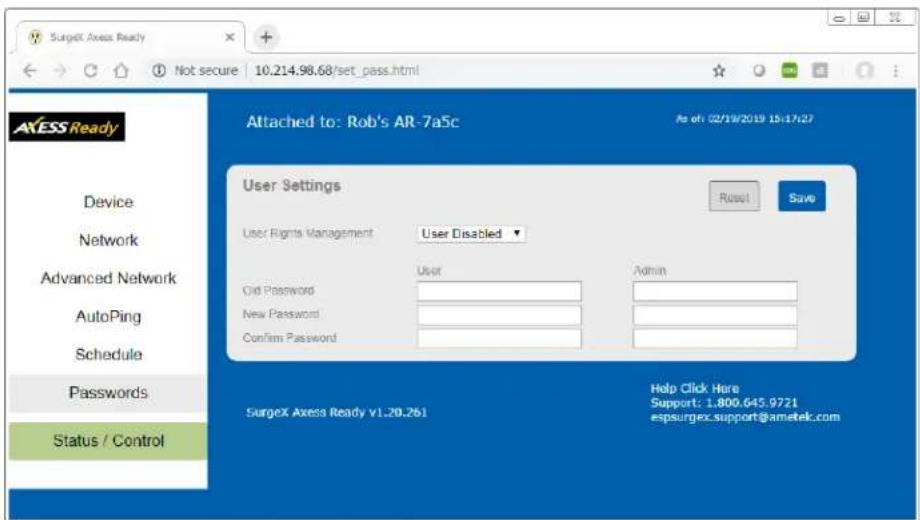Focus the Admin Confirm Password field

click(715, 339)
